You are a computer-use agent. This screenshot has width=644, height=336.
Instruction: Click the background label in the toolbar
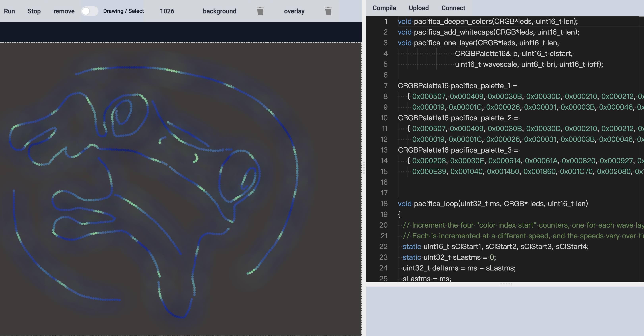point(220,11)
